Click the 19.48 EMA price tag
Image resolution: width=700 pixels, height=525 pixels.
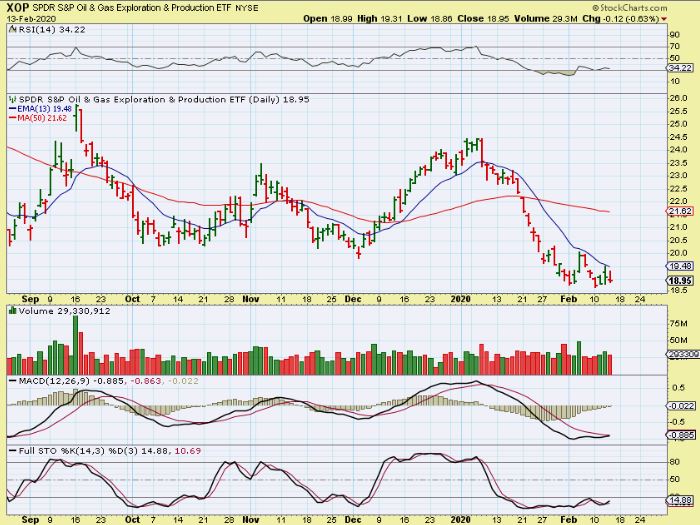pyautogui.click(x=680, y=266)
